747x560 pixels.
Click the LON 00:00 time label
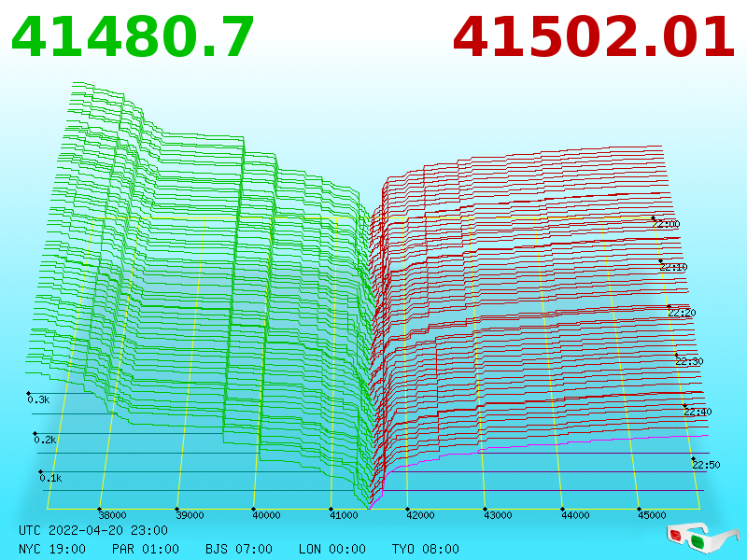[332, 549]
